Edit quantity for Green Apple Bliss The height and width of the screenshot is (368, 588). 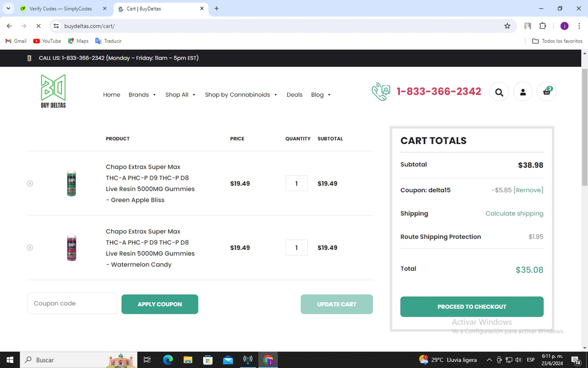coord(297,183)
